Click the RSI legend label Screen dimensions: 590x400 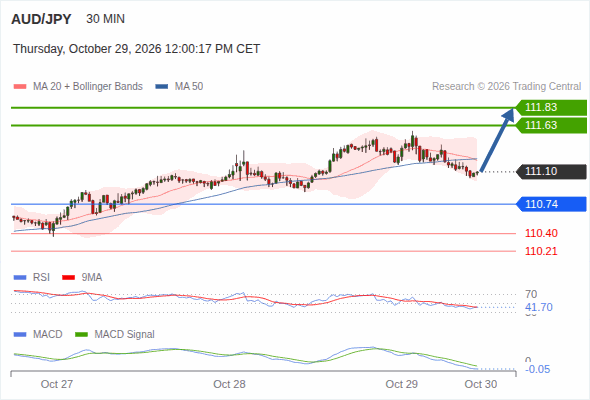pyautogui.click(x=41, y=278)
